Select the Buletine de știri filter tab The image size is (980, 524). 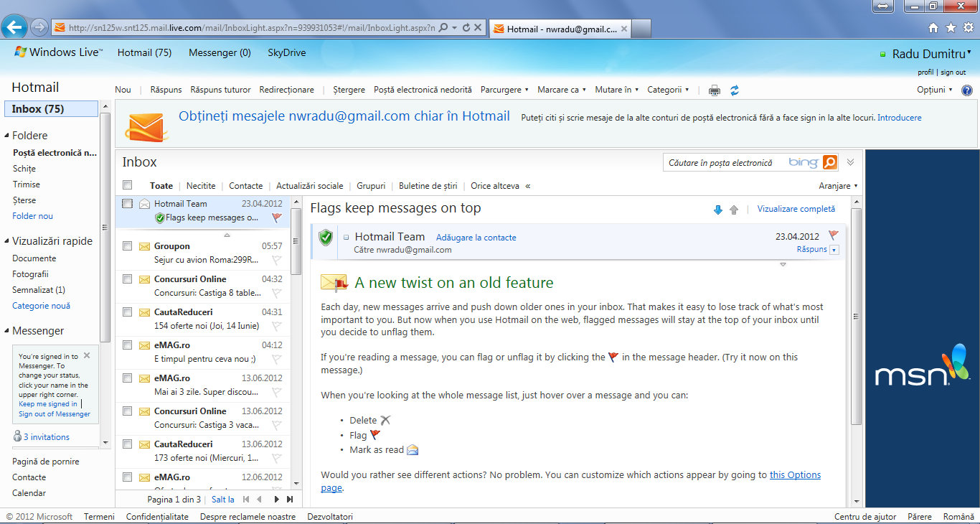(428, 186)
